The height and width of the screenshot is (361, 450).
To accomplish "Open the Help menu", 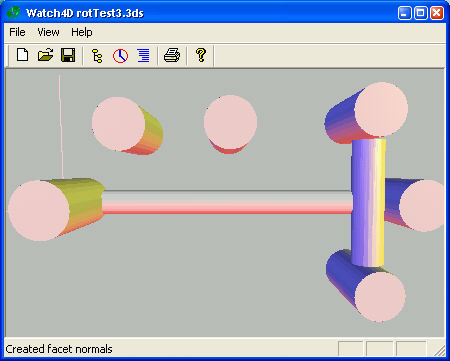I will (82, 32).
